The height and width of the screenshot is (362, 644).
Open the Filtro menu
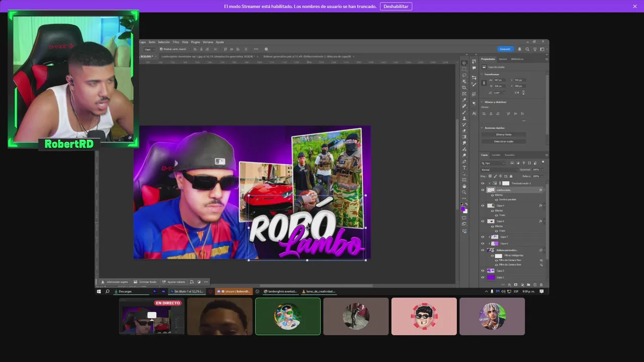coord(176,42)
